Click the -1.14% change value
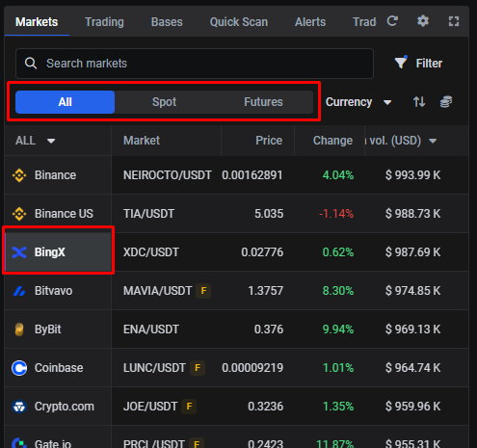The width and height of the screenshot is (477, 448). point(336,214)
